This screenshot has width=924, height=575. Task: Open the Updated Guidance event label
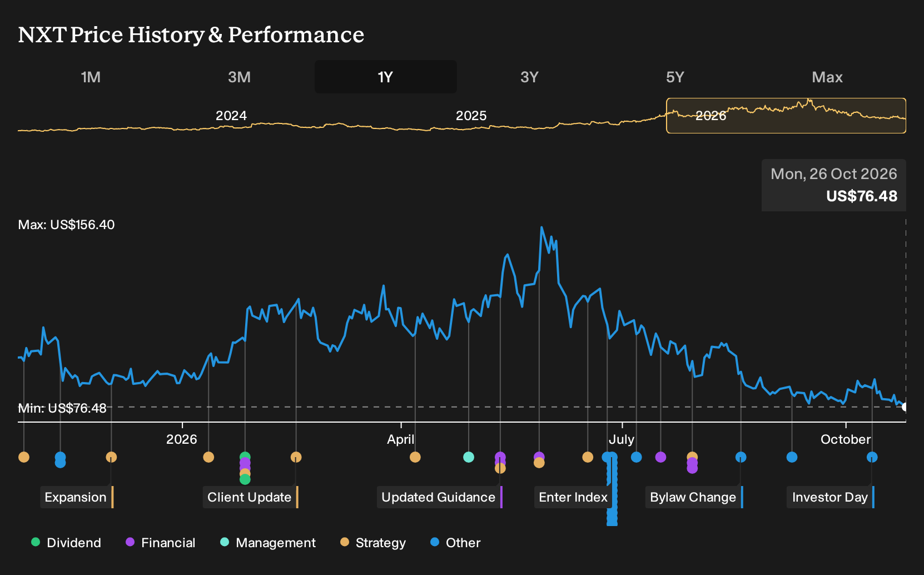(x=439, y=497)
